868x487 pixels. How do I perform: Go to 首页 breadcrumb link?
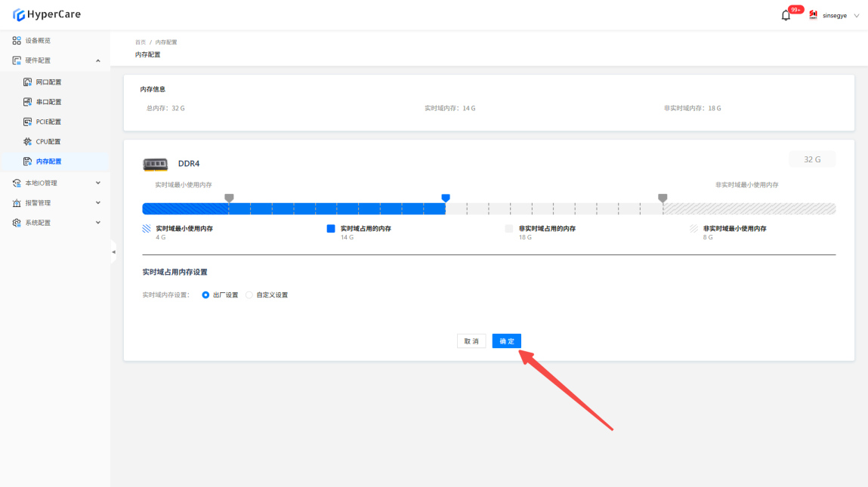click(141, 42)
